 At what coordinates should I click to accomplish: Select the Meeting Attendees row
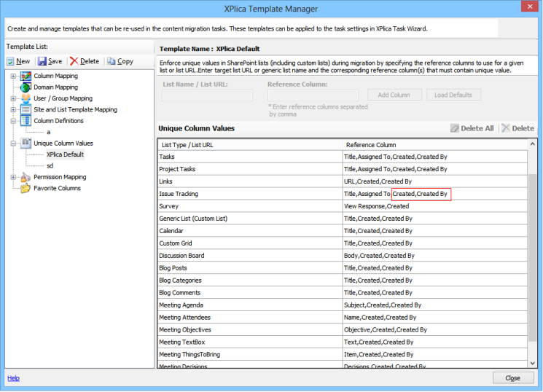click(343, 318)
